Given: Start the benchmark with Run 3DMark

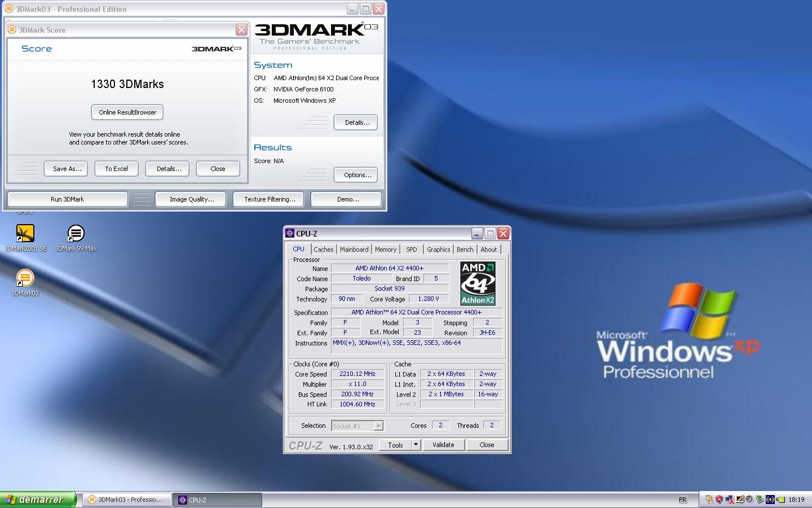Looking at the screenshot, I should coord(67,199).
